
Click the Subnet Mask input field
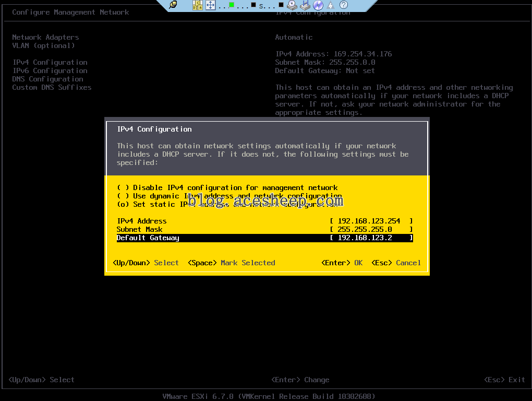coord(370,229)
